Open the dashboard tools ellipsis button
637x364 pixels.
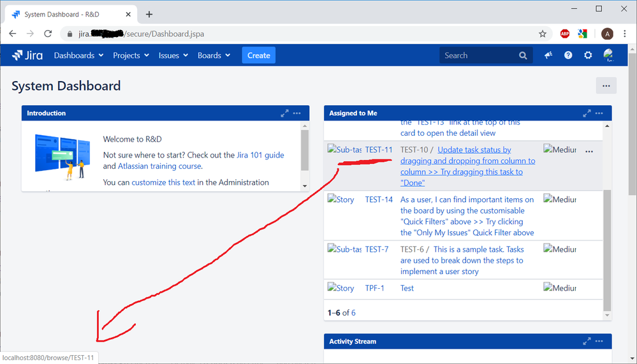[606, 85]
